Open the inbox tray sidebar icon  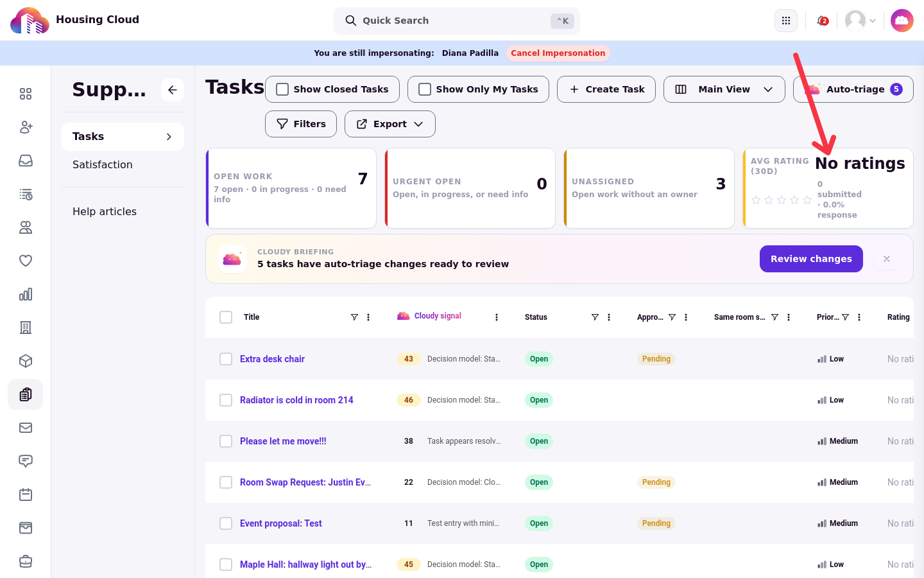pos(26,161)
